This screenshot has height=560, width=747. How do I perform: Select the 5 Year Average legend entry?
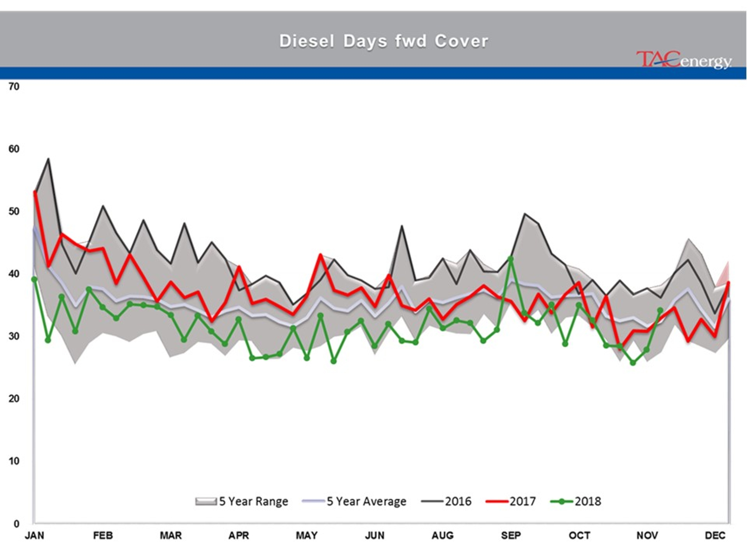tap(354, 501)
